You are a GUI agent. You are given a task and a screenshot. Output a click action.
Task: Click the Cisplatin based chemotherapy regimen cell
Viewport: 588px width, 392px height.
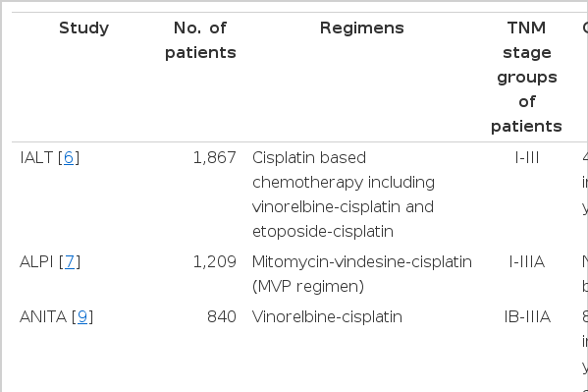[344, 195]
